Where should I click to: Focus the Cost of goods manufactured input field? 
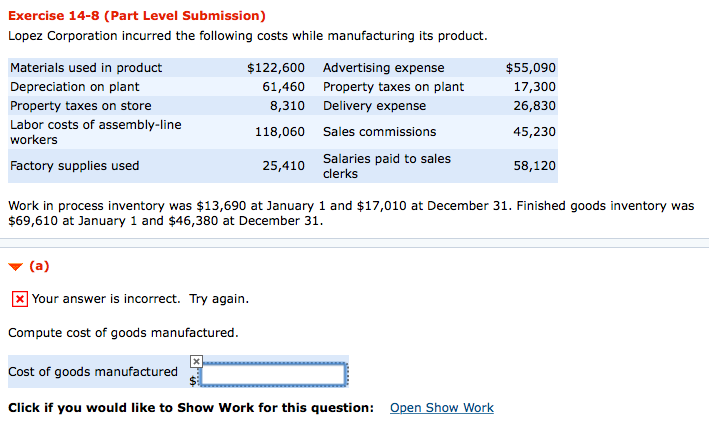coord(273,375)
